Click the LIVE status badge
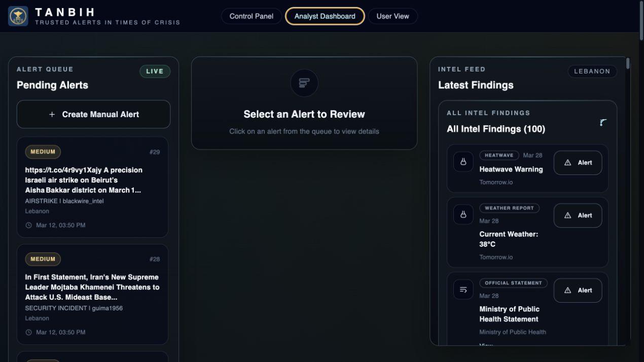The width and height of the screenshot is (644, 362). point(155,71)
